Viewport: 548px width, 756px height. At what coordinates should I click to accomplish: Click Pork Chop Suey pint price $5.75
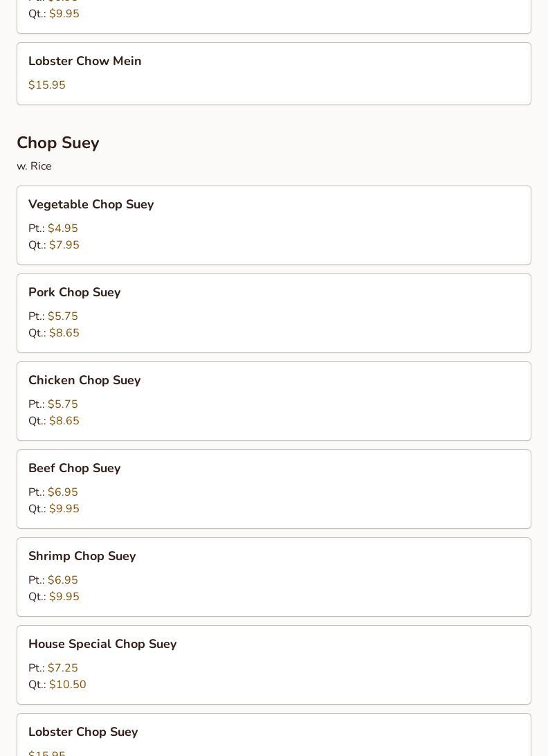pyautogui.click(x=63, y=316)
